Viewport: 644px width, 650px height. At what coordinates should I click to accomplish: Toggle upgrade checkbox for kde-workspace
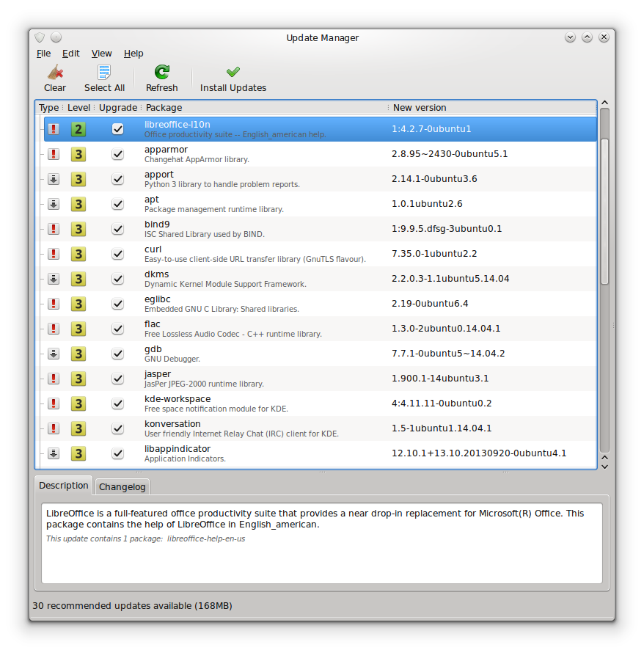(x=117, y=403)
